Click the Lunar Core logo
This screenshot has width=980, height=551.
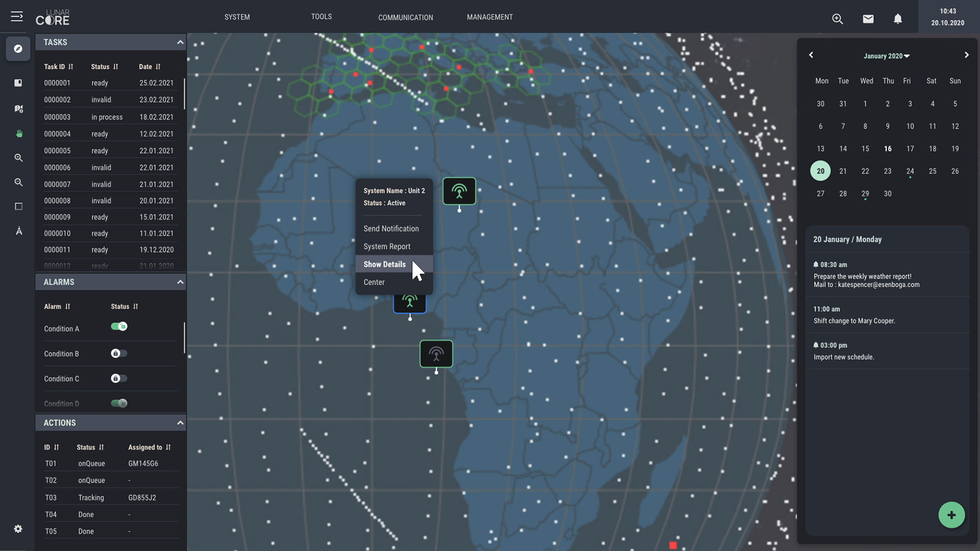pyautogui.click(x=53, y=17)
